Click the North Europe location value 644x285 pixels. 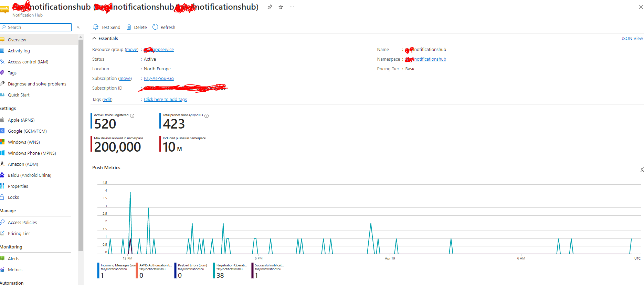coord(157,69)
